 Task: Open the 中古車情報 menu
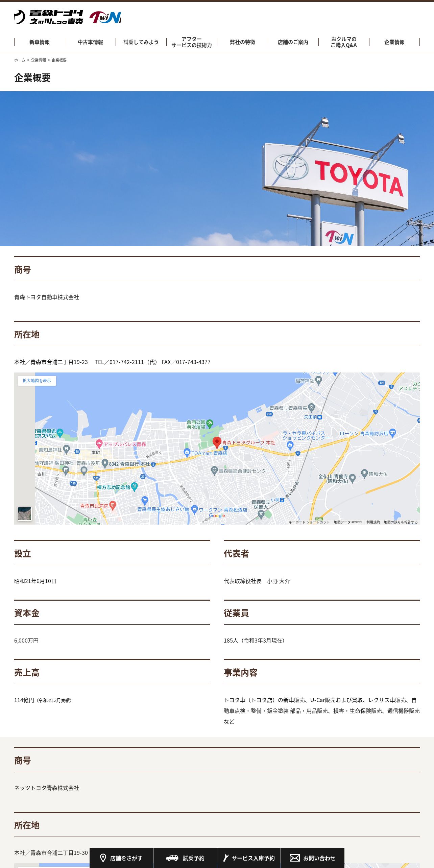click(x=90, y=42)
